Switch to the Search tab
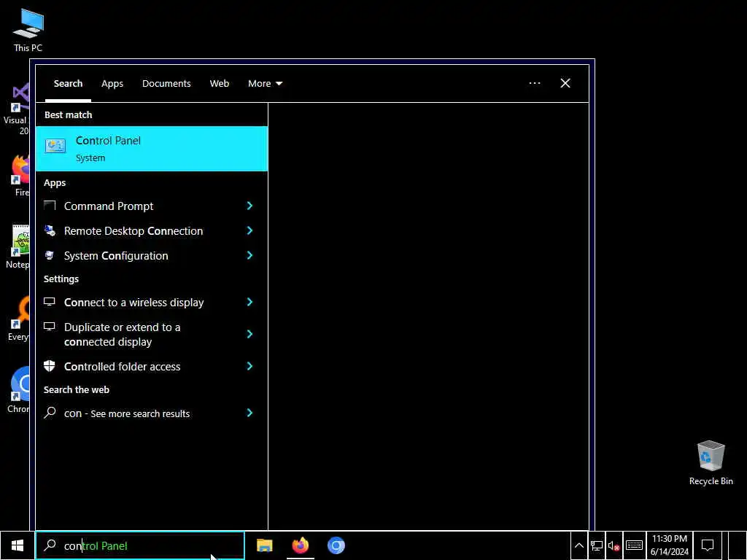The height and width of the screenshot is (560, 747). click(68, 83)
